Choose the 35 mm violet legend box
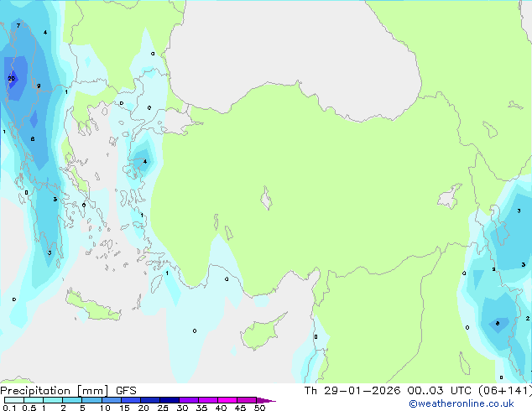This screenshot has height=411, width=532. click(x=208, y=400)
